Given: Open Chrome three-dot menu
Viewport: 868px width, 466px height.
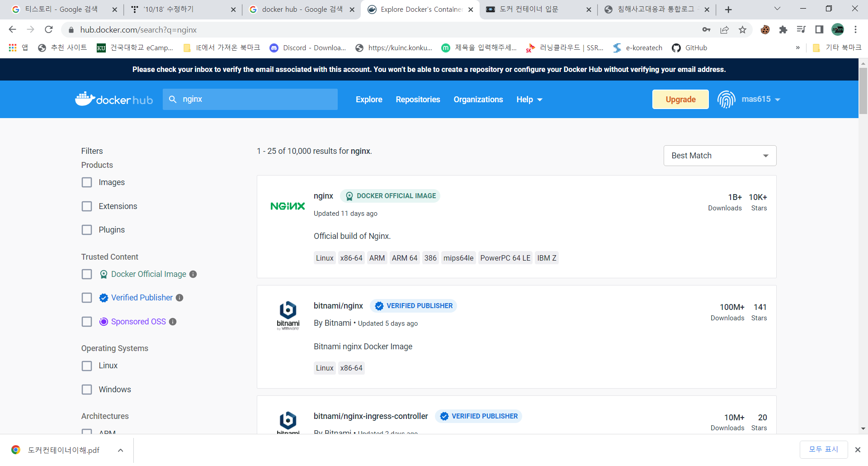Looking at the screenshot, I should 855,29.
